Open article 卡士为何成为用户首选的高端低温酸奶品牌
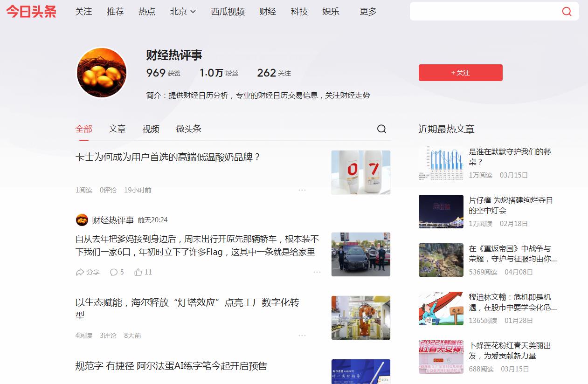Screen dimensions: 588x384 pos(168,158)
